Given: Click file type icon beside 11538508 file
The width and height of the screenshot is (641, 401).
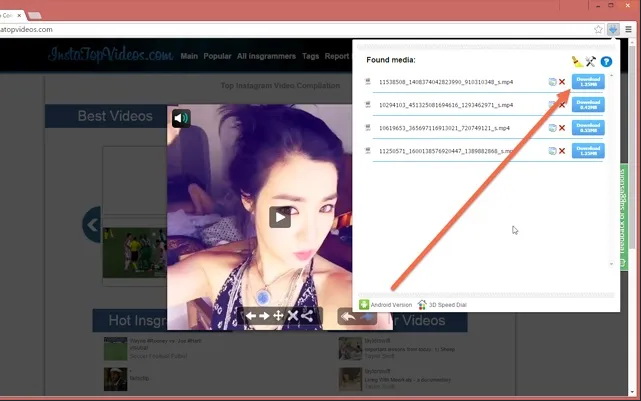Looking at the screenshot, I should pyautogui.click(x=368, y=82).
